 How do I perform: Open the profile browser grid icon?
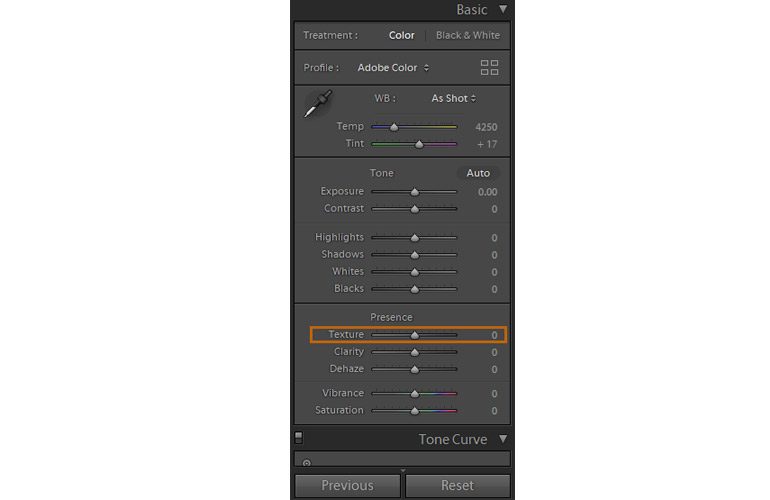coord(489,67)
